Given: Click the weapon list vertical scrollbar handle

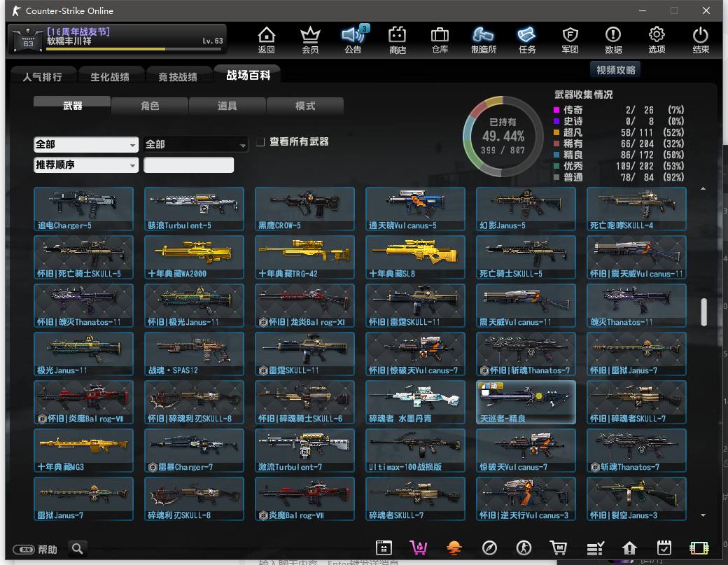Looking at the screenshot, I should point(703,312).
